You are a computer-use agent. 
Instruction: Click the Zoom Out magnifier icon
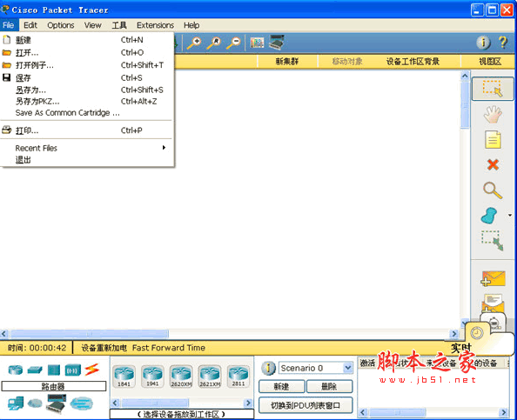(x=233, y=43)
